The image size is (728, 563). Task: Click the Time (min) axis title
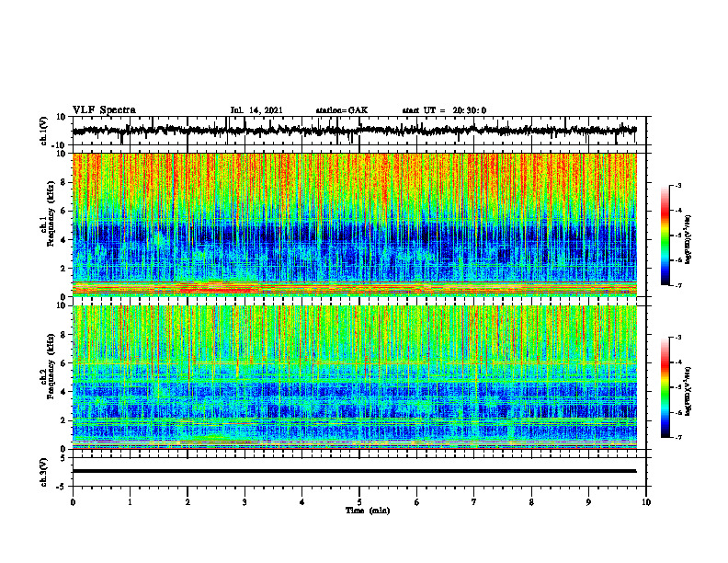click(x=368, y=511)
